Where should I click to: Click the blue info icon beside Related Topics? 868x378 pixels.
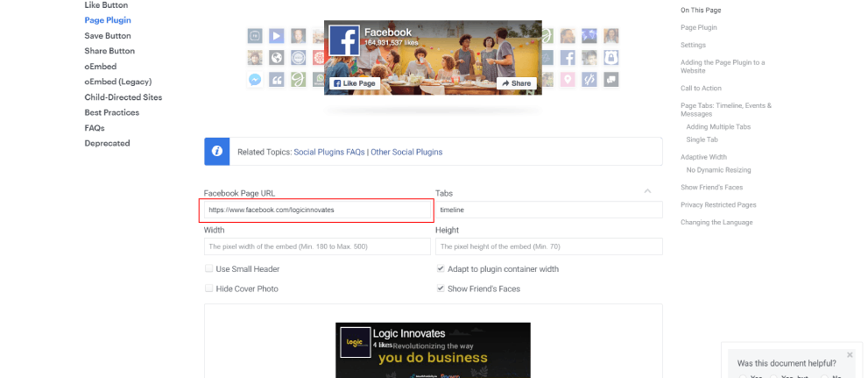pyautogui.click(x=217, y=152)
